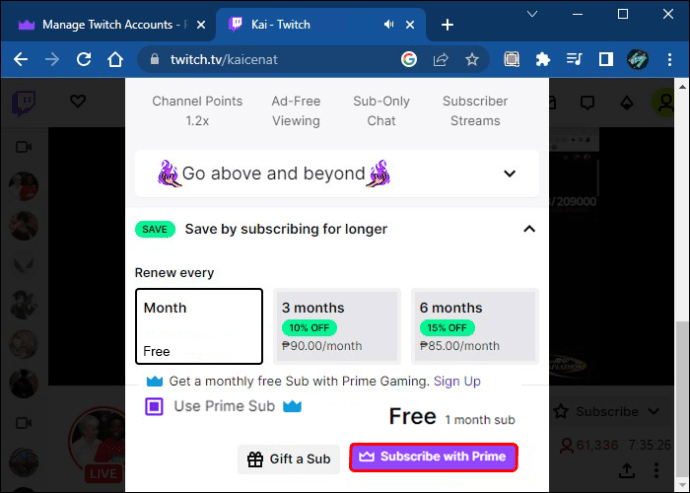Open the Twitch bits diamond icon
The width and height of the screenshot is (690, 493).
[x=627, y=103]
